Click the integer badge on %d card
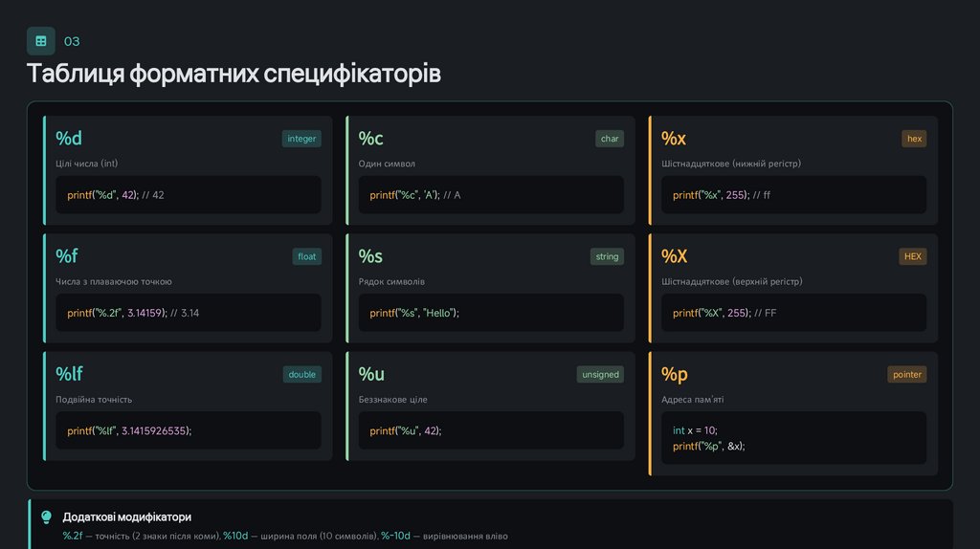 tap(301, 139)
